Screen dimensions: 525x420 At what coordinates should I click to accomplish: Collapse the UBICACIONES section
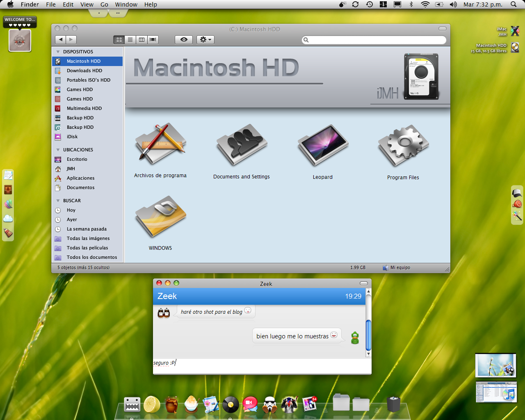tap(58, 150)
